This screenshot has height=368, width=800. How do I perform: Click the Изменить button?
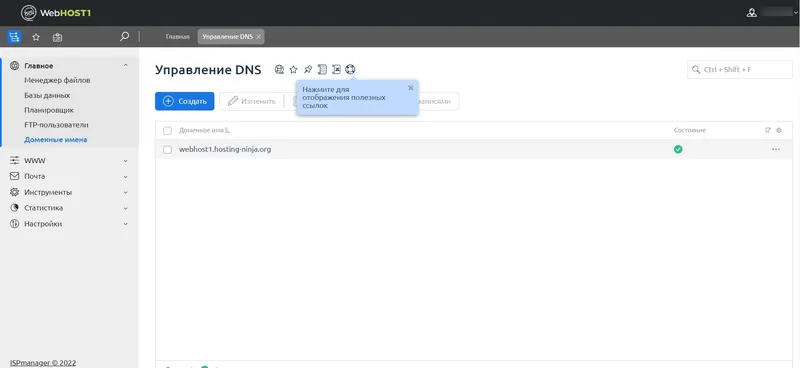point(252,101)
